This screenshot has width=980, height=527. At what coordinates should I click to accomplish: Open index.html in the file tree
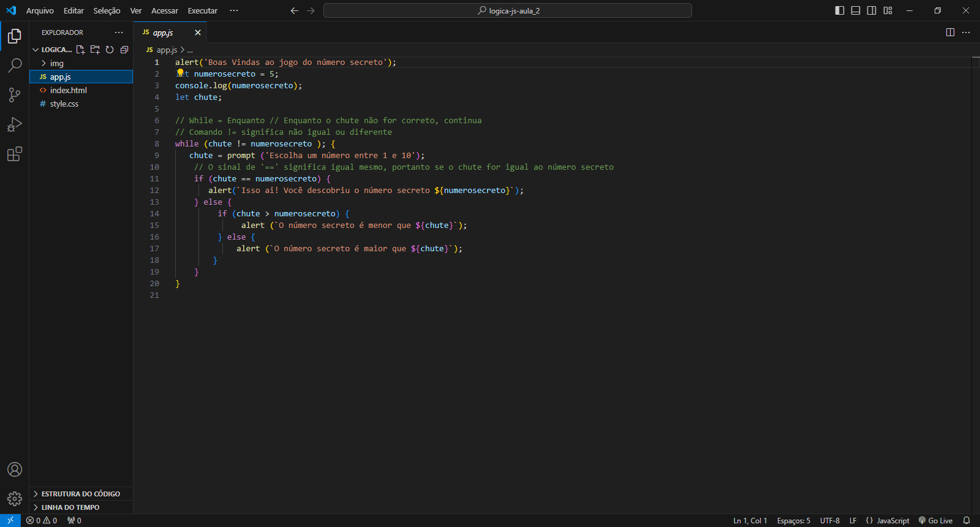click(x=81, y=90)
